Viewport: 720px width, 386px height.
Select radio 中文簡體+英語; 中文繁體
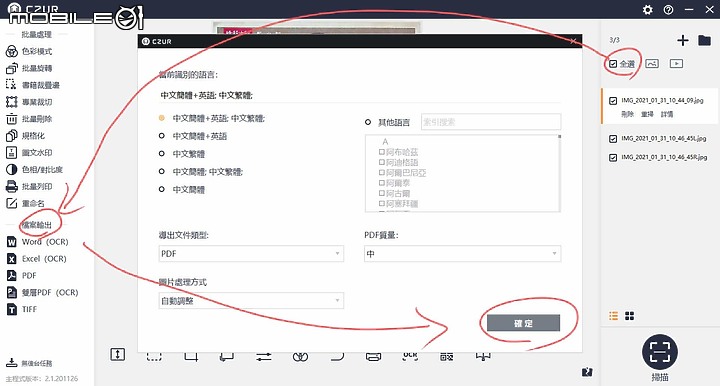point(162,118)
